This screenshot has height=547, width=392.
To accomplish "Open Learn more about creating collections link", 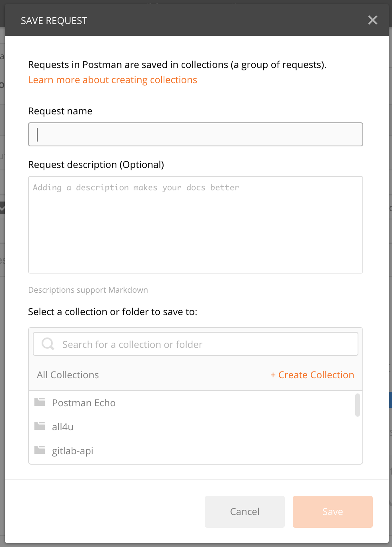I will pos(112,80).
